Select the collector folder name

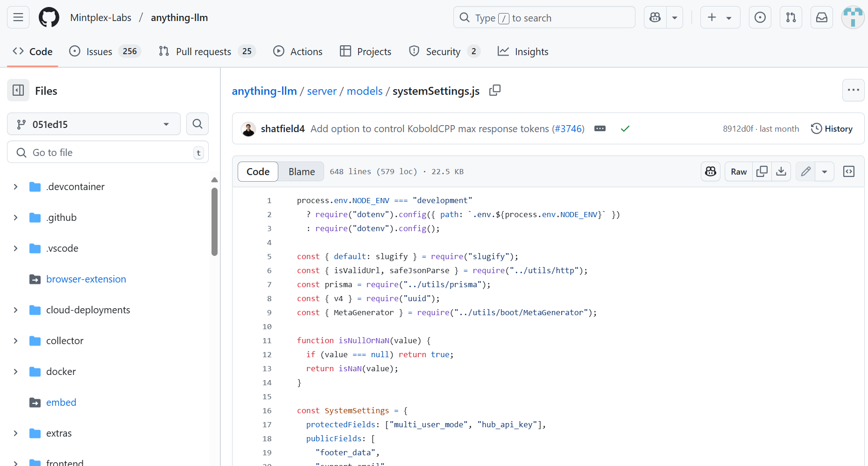65,341
